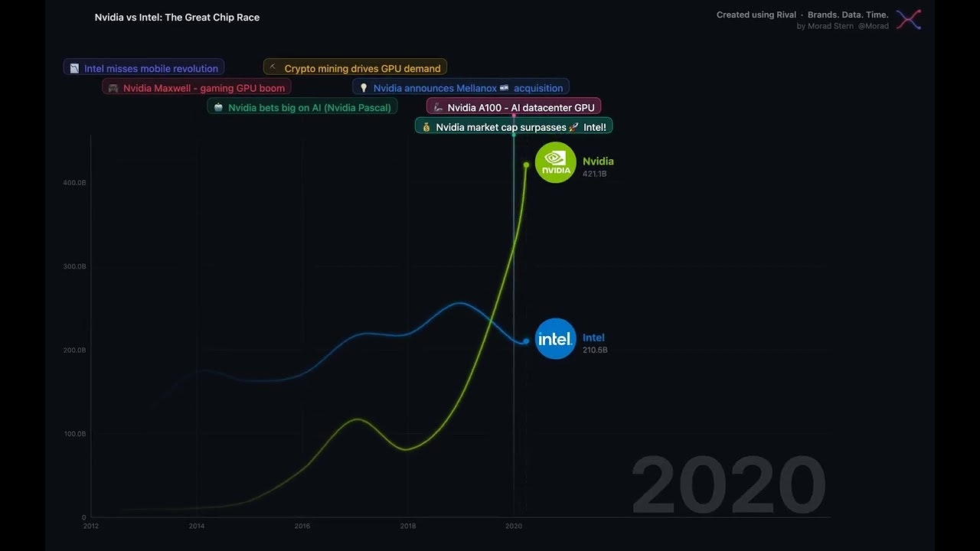This screenshot has width=980, height=551.
Task: Click the Rival X logo icon
Action: (909, 20)
